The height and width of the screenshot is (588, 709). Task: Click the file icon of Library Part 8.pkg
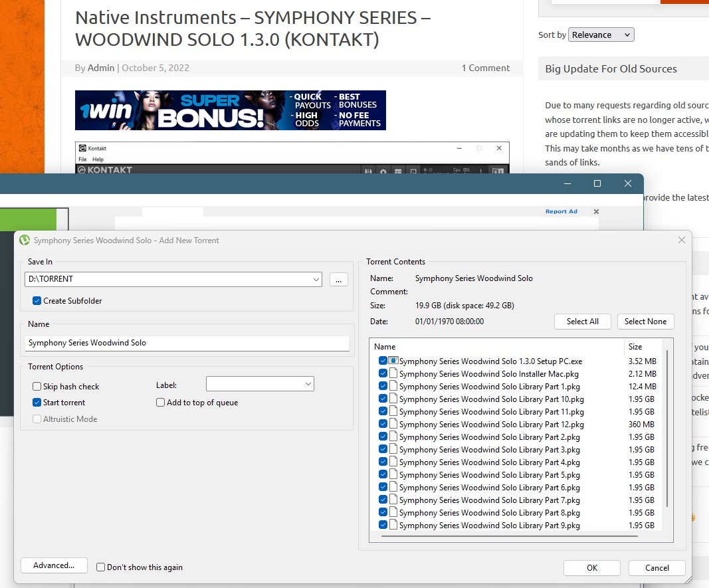(x=393, y=512)
